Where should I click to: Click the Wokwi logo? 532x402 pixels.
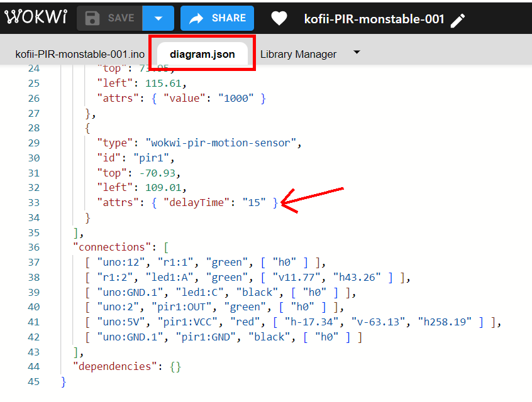coord(36,18)
